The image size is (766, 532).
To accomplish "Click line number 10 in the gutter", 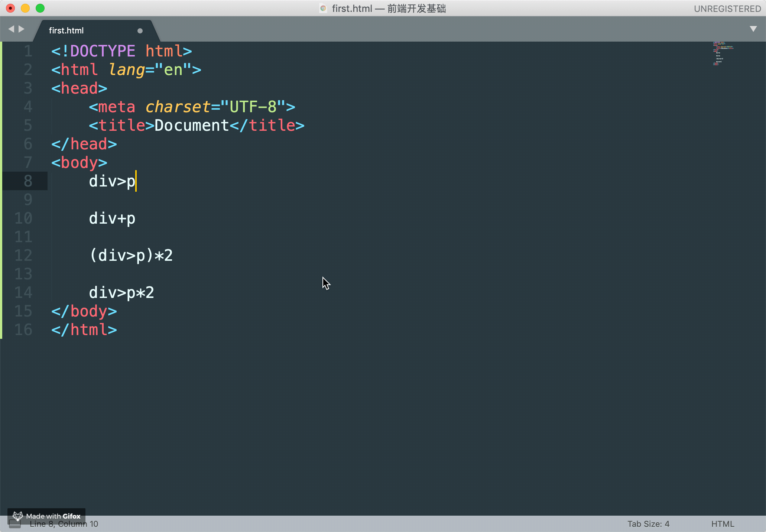I will coord(24,218).
